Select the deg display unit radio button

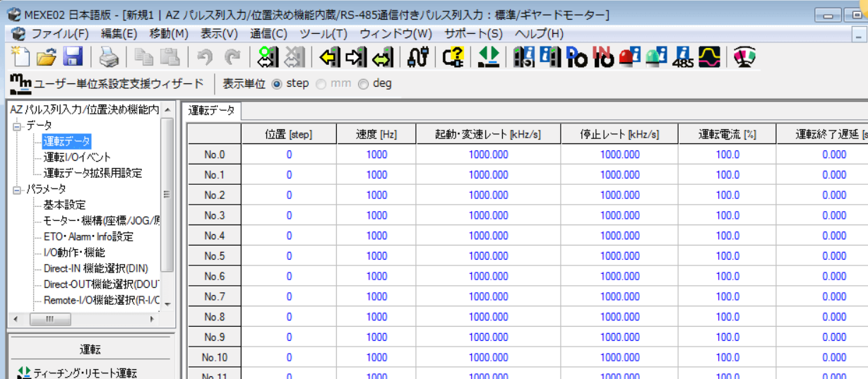pyautogui.click(x=363, y=84)
